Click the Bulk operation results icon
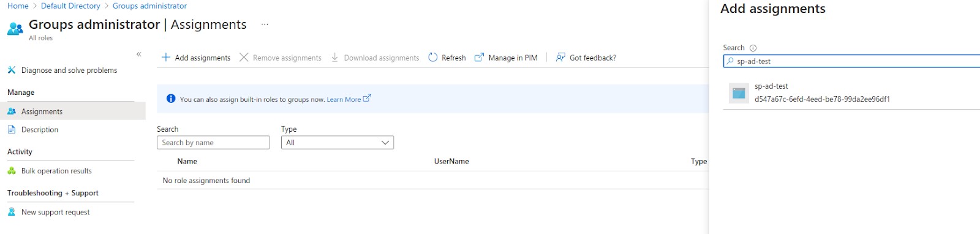980x234 pixels. [x=12, y=171]
